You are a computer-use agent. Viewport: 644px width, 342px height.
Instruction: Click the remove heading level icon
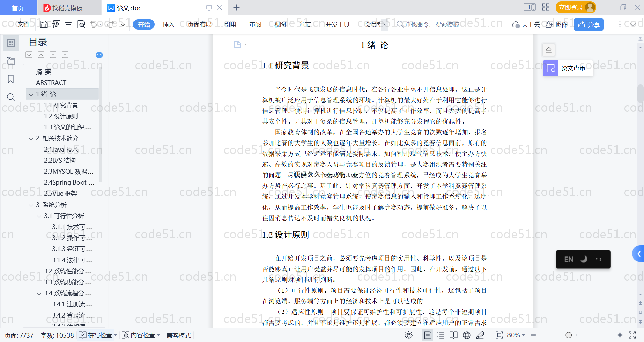[x=65, y=55]
